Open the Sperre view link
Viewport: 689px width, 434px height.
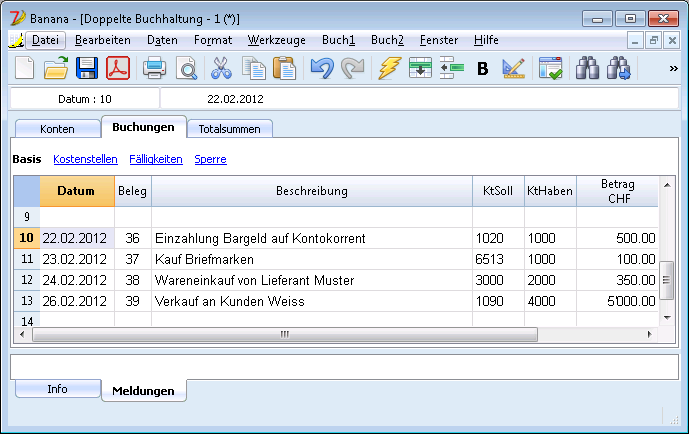[210, 159]
